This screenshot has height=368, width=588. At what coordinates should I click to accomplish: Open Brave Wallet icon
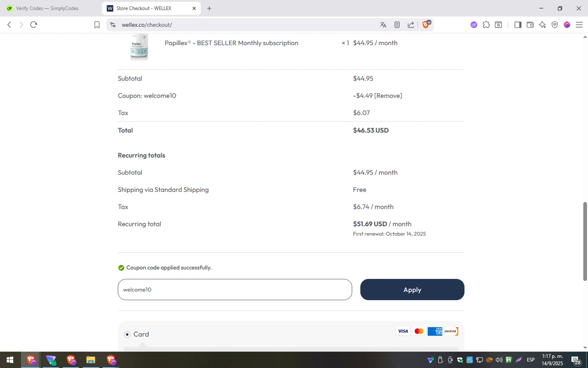tap(530, 25)
